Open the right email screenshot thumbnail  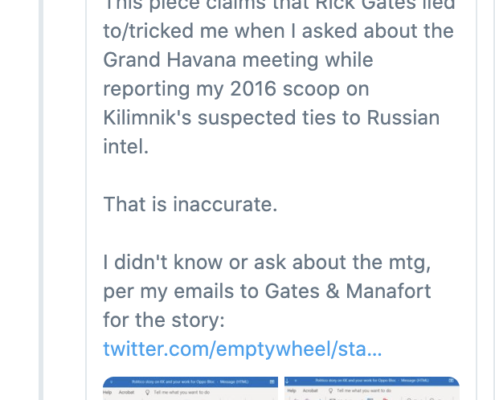[372, 388]
